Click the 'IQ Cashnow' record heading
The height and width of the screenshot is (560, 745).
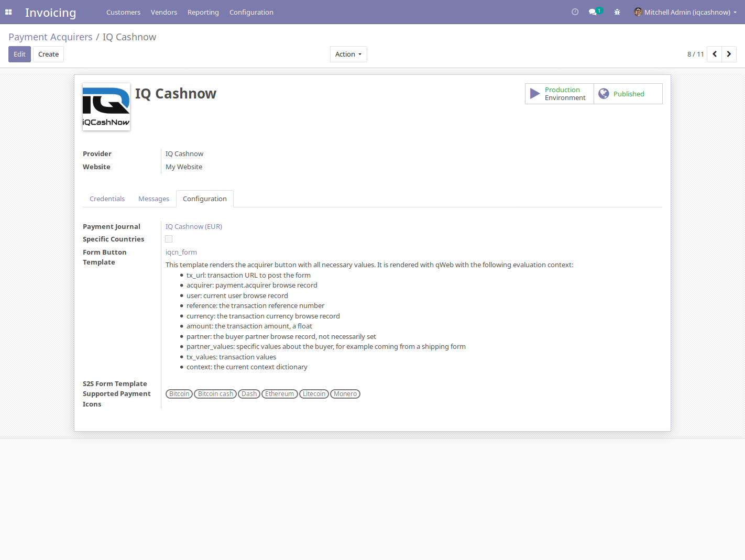coord(176,93)
